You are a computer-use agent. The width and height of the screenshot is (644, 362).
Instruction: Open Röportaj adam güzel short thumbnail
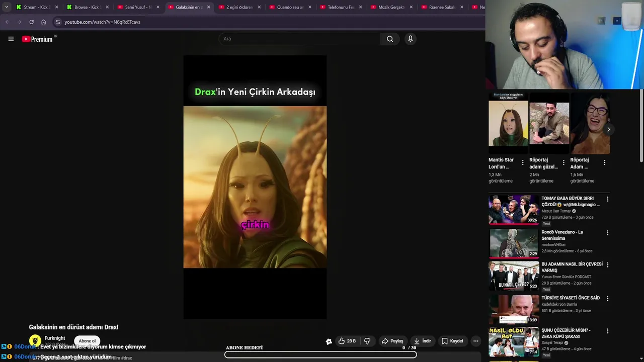549,123
